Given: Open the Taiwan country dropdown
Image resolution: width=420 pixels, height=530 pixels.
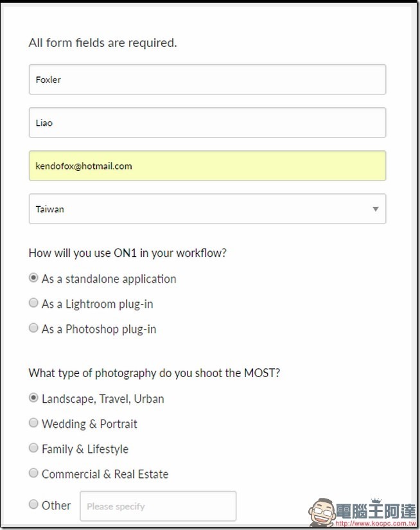Looking at the screenshot, I should click(x=207, y=209).
